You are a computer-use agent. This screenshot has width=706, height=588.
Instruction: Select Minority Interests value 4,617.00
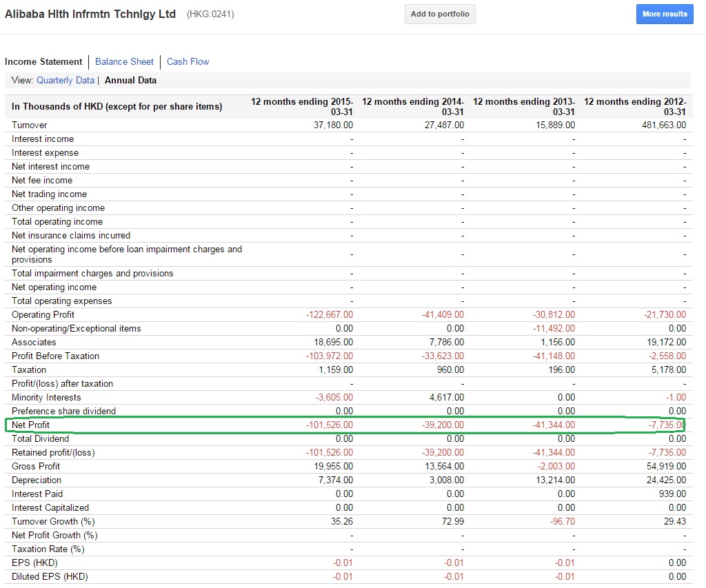point(447,398)
